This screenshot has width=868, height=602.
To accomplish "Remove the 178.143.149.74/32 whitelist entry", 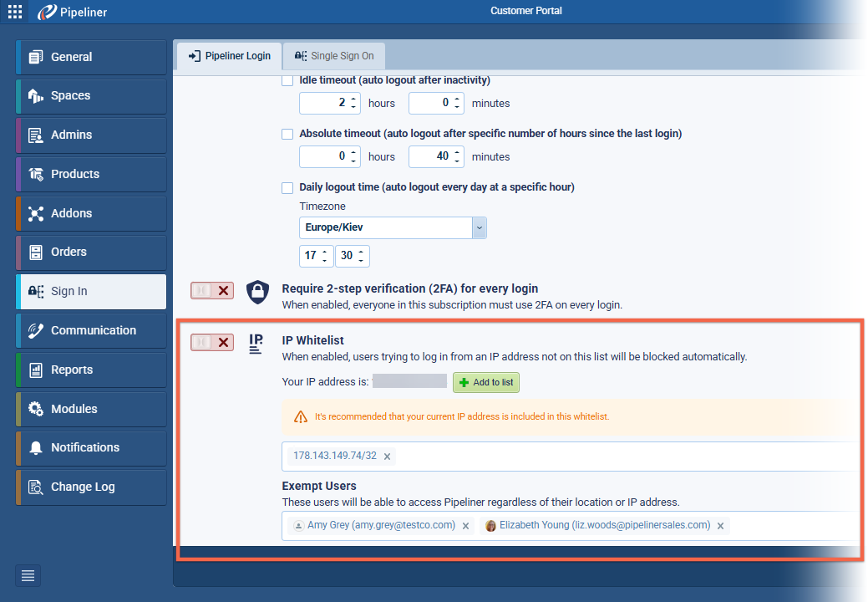I will (x=387, y=457).
